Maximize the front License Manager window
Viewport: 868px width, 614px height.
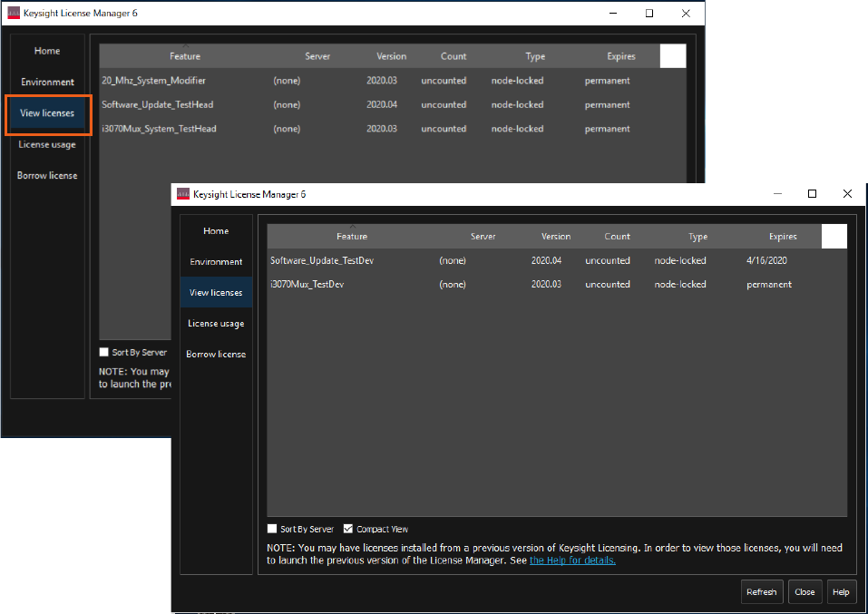(812, 194)
